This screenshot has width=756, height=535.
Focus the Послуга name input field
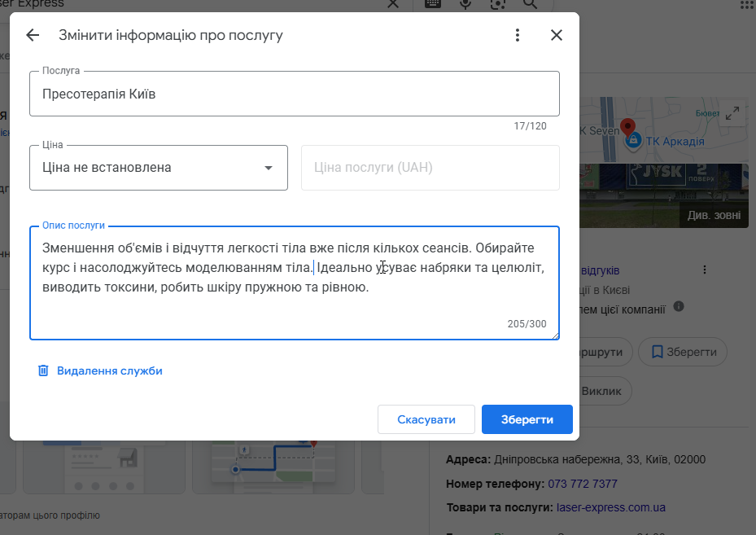click(294, 94)
